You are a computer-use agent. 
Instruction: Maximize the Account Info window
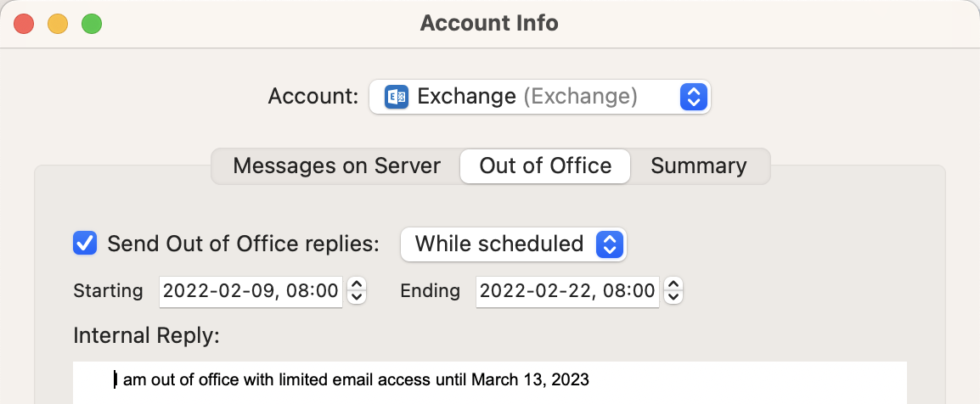click(x=92, y=24)
